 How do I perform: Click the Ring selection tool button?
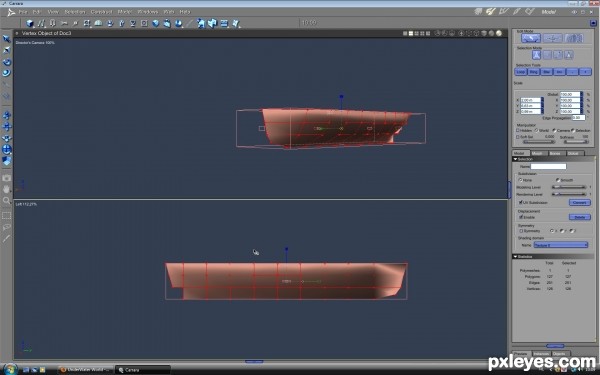534,72
